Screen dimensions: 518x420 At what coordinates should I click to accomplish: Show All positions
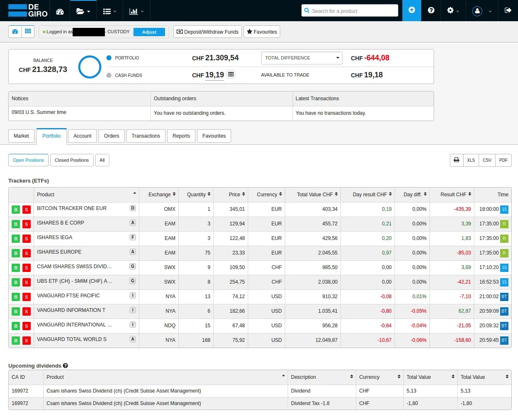[x=102, y=160]
